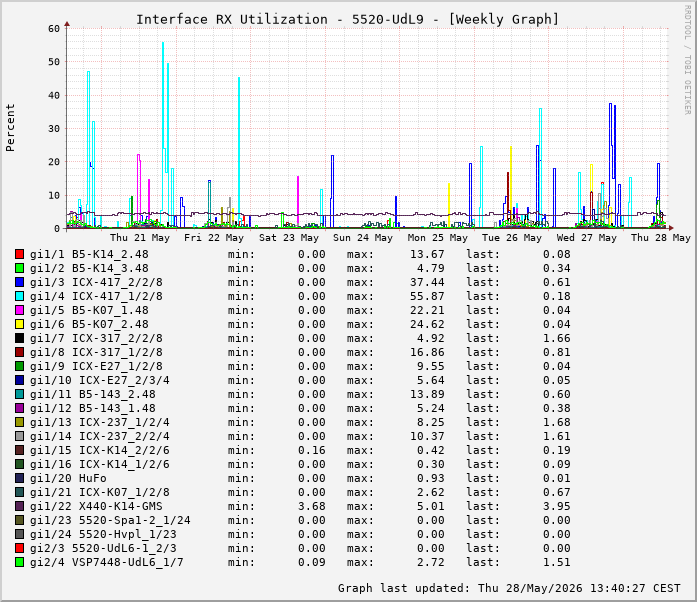Click the cyan swatch for gi1/4 ICX-417_1/2/8
697x602 pixels.
point(19,296)
